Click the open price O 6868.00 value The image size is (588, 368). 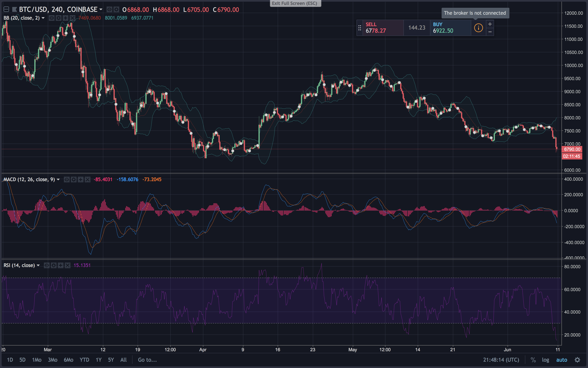[136, 9]
